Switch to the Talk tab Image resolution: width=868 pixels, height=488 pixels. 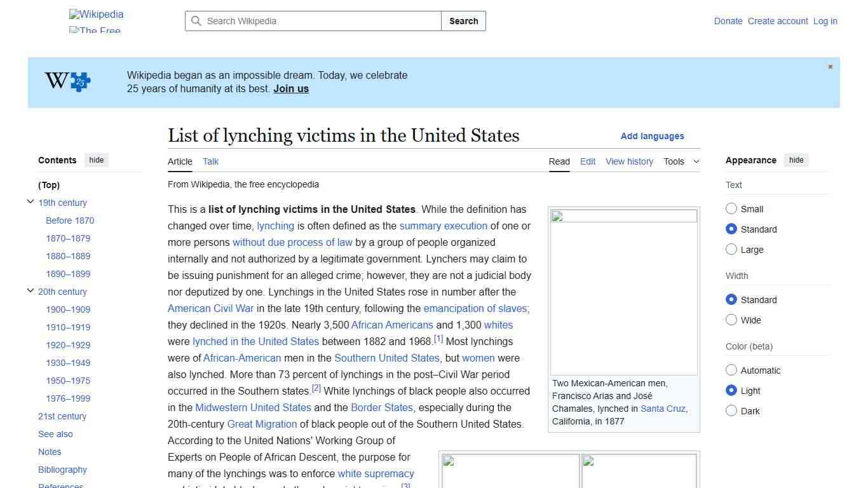point(210,161)
